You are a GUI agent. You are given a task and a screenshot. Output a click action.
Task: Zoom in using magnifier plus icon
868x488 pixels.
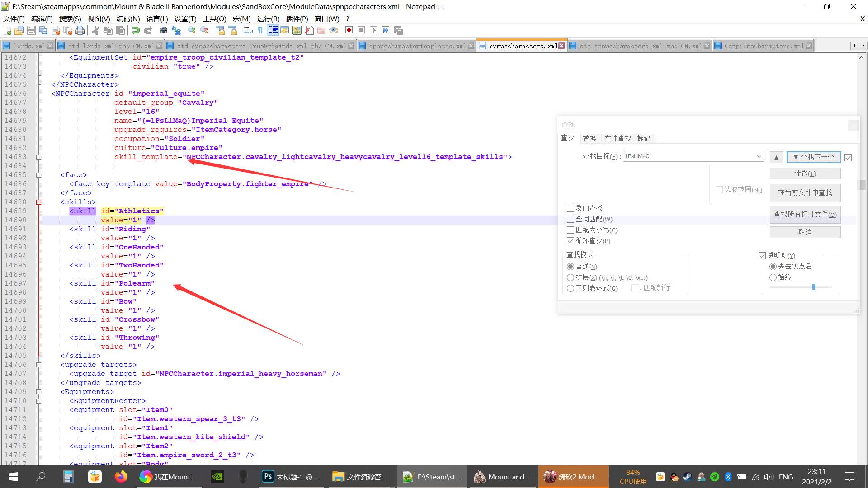(192, 30)
